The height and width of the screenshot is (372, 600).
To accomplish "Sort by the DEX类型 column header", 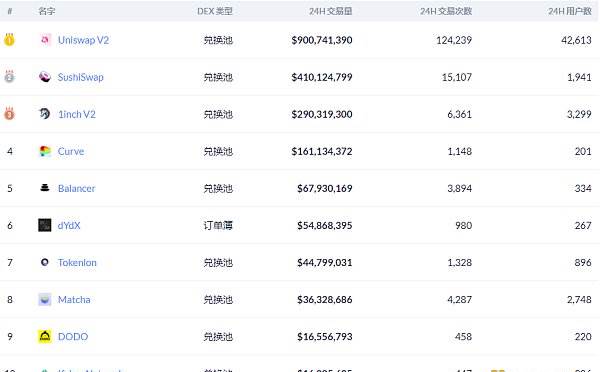I will (x=215, y=11).
